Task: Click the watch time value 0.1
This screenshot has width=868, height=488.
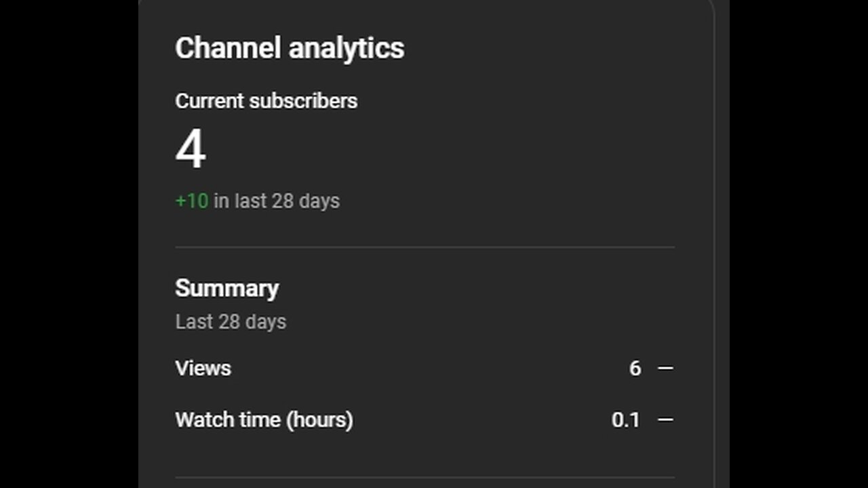Action: point(625,420)
